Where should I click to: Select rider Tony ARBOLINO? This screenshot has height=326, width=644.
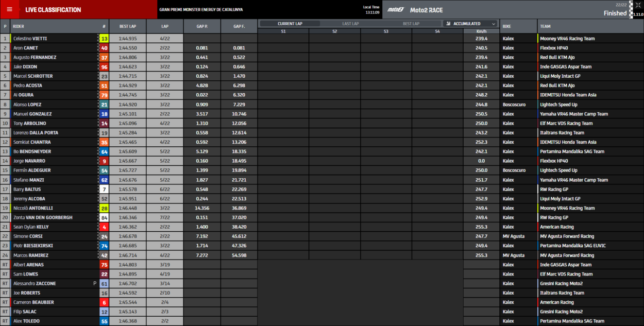tap(30, 124)
